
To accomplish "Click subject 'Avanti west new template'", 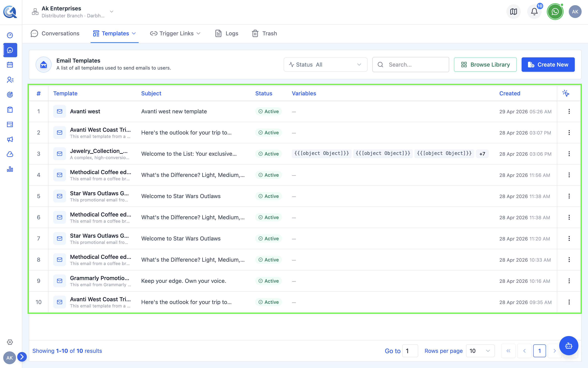I will click(174, 112).
